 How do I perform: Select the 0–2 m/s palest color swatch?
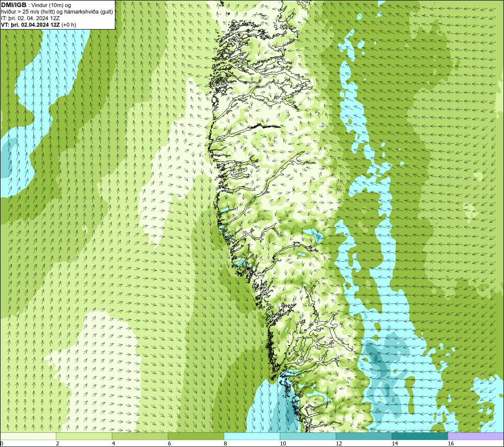pos(28,436)
